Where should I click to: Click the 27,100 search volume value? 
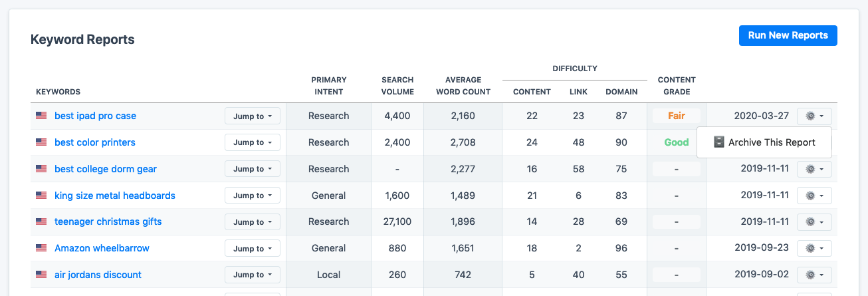[x=397, y=222]
